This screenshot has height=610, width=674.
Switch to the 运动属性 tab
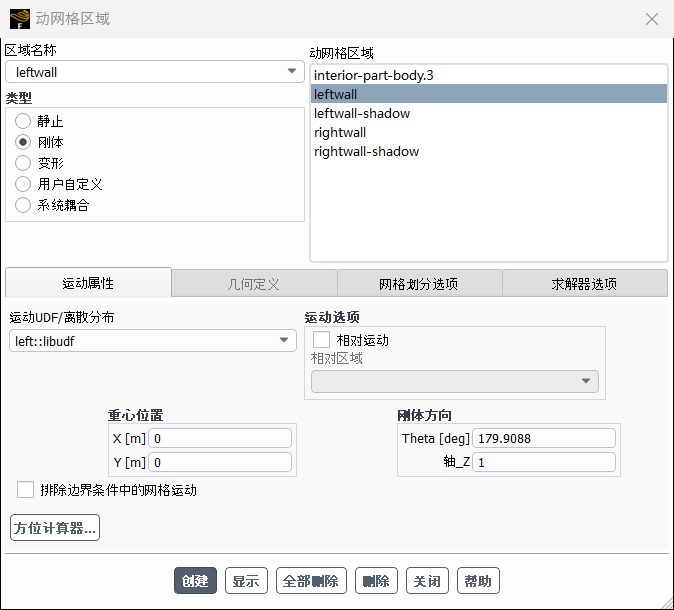click(88, 283)
